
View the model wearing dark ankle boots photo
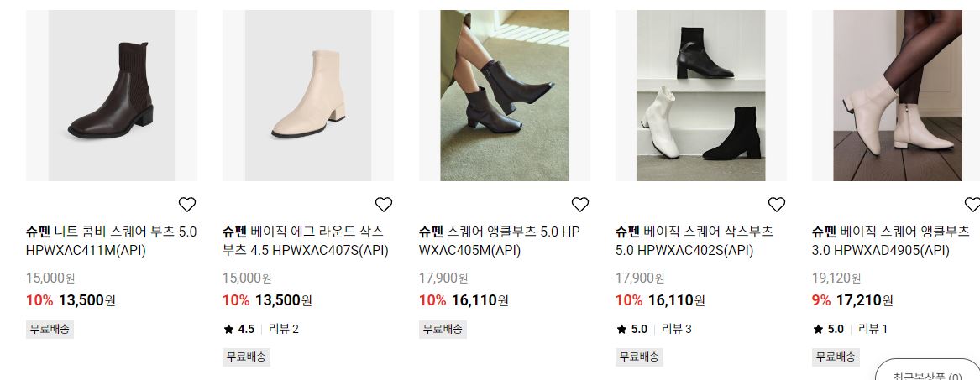point(505,96)
